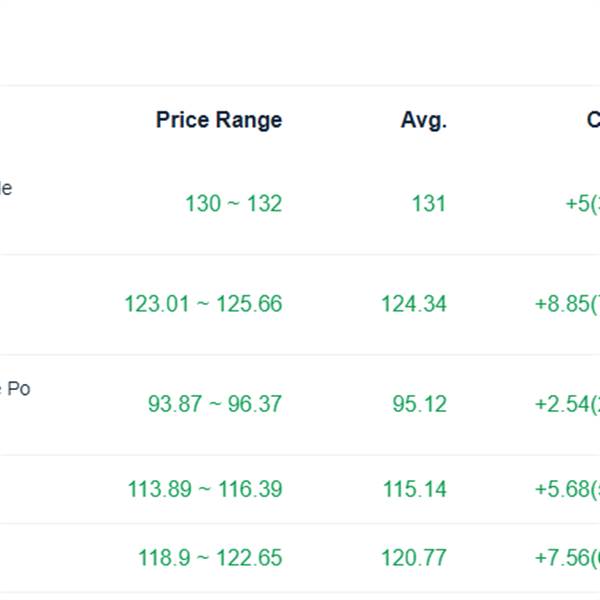Click the +5 change value
Image resolution: width=600 pixels, height=600 pixels.
pos(582,203)
